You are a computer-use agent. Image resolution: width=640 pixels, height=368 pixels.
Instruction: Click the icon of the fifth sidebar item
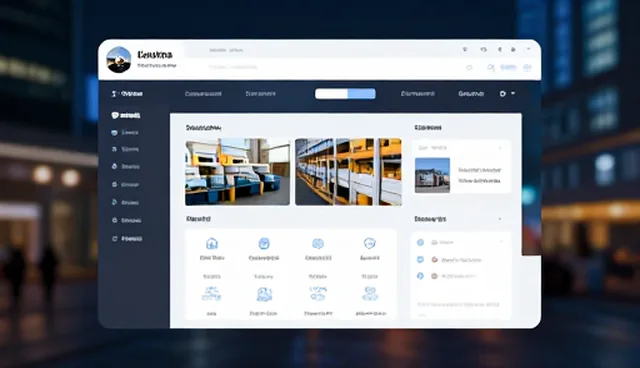(x=114, y=184)
